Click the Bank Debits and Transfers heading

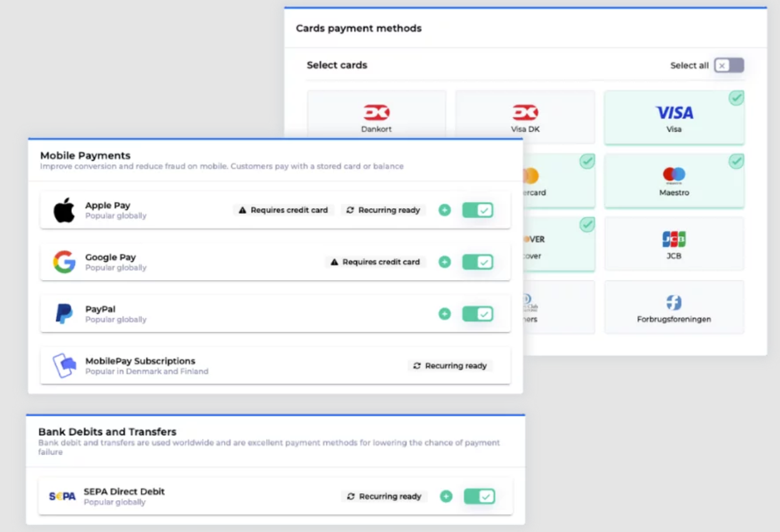coord(107,432)
